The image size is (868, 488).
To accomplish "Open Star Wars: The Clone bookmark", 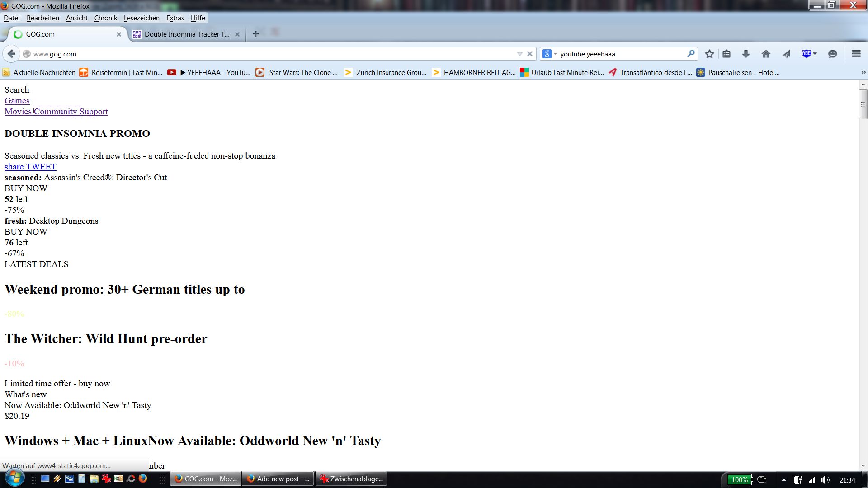I will click(297, 72).
